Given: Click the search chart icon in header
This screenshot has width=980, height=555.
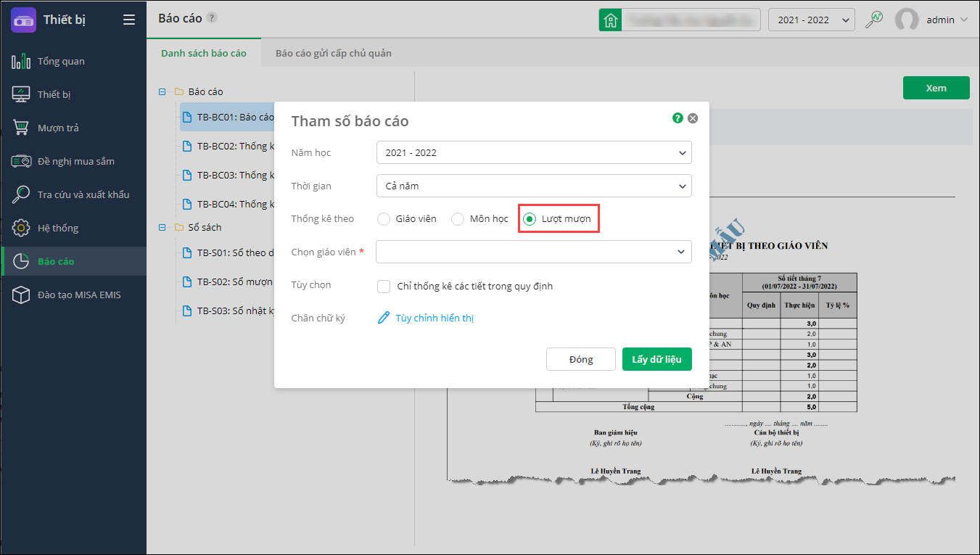Looking at the screenshot, I should point(874,20).
